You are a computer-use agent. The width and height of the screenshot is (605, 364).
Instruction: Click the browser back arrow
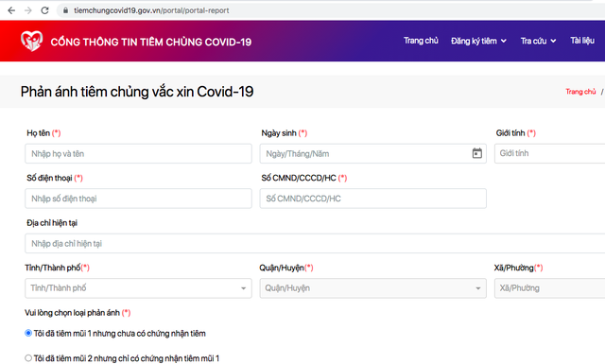click(x=11, y=10)
